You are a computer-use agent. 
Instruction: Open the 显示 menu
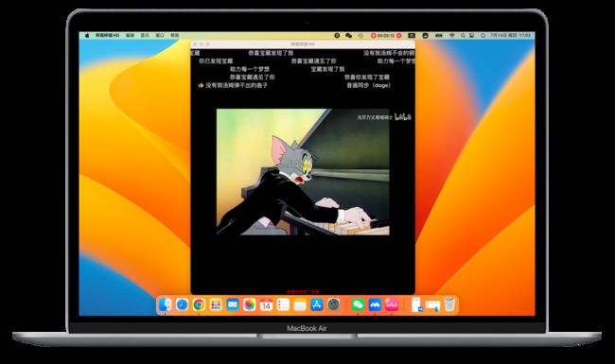(145, 35)
